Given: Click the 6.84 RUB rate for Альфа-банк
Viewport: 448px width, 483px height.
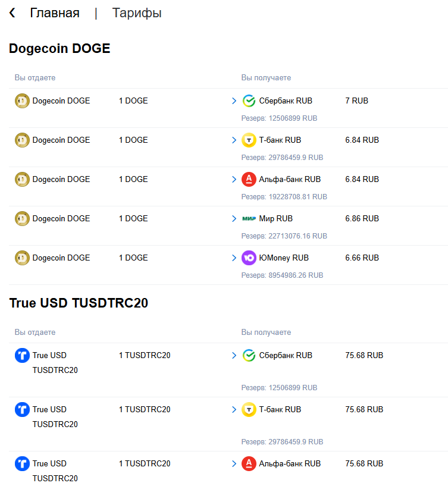Looking at the screenshot, I should point(362,179).
